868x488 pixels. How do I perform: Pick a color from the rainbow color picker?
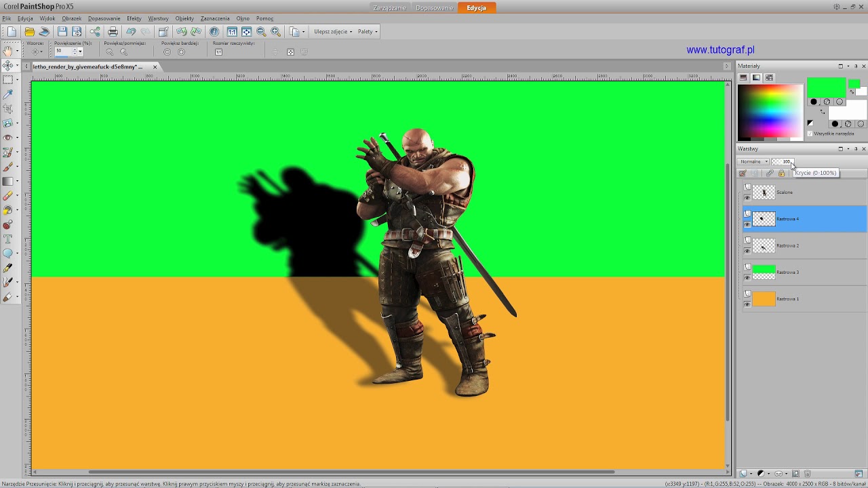tap(770, 112)
